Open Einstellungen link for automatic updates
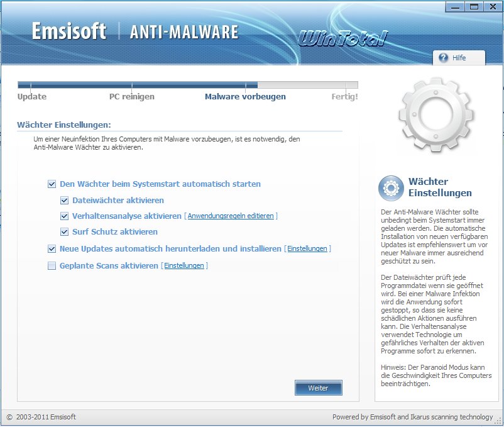The image size is (504, 427). [x=307, y=248]
